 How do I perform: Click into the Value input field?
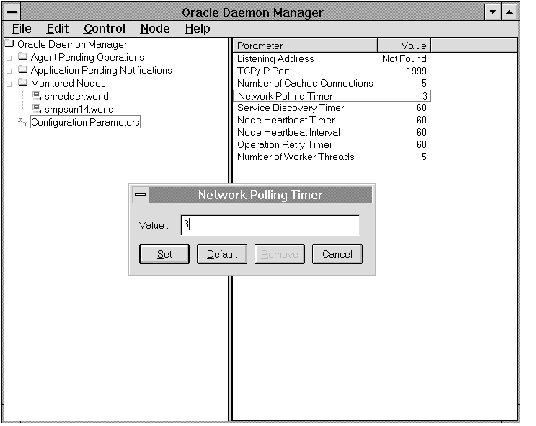tap(270, 225)
